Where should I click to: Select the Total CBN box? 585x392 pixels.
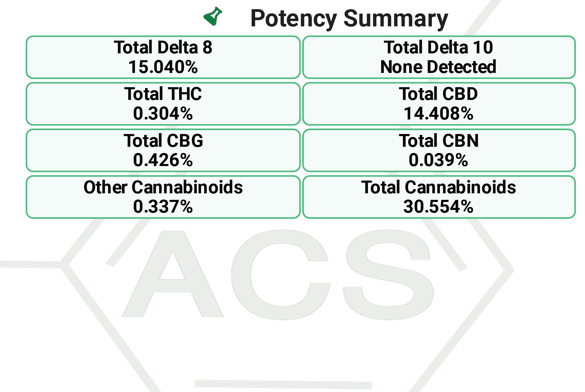439,150
